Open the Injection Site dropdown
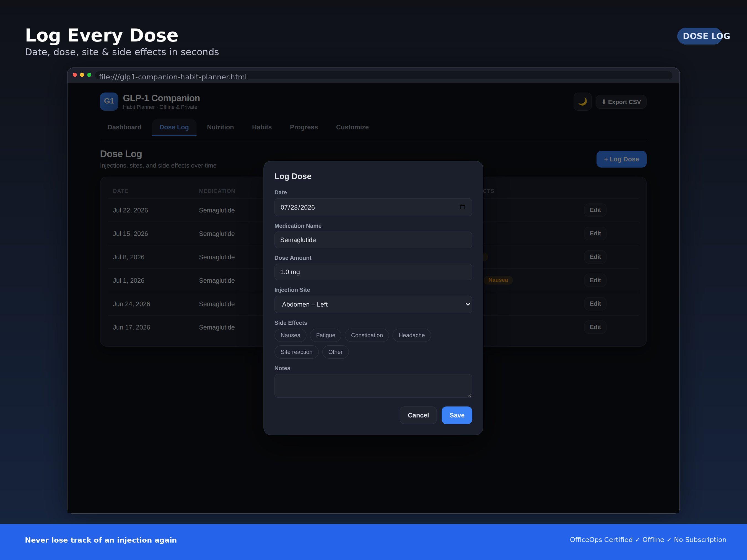The width and height of the screenshot is (747, 560). (x=373, y=304)
